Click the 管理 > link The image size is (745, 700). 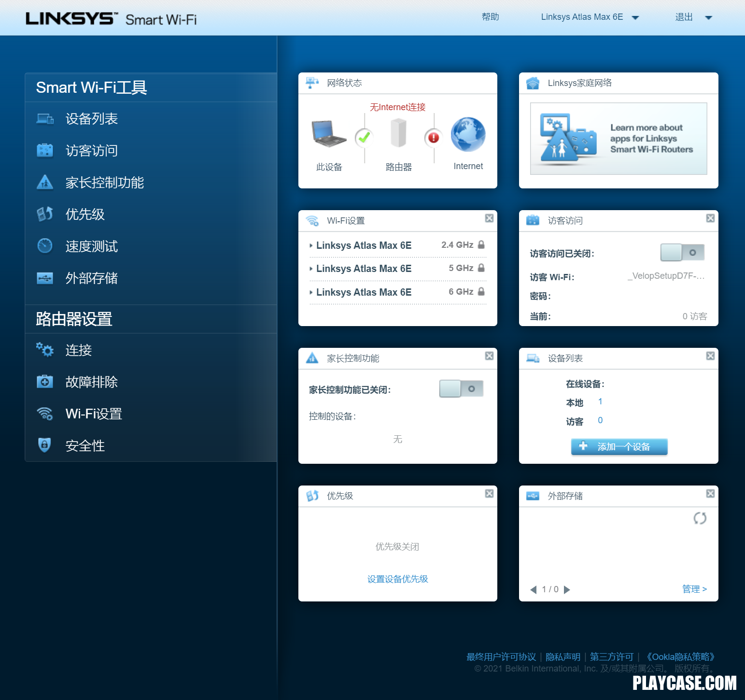point(694,589)
